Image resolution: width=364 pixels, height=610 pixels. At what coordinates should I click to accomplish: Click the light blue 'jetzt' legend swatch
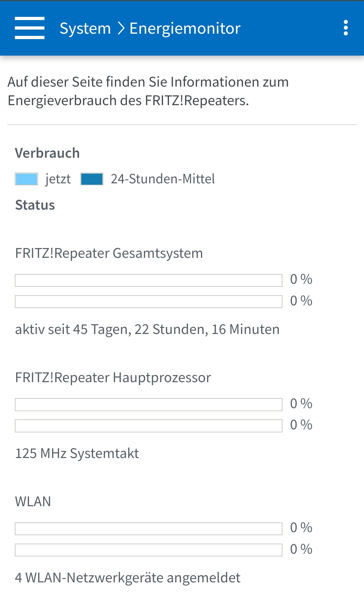coord(27,179)
